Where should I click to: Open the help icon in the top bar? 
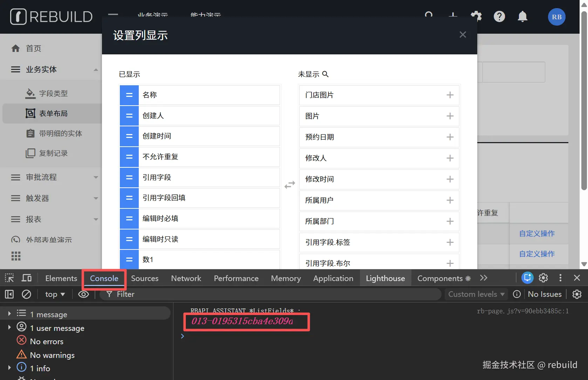pos(499,16)
